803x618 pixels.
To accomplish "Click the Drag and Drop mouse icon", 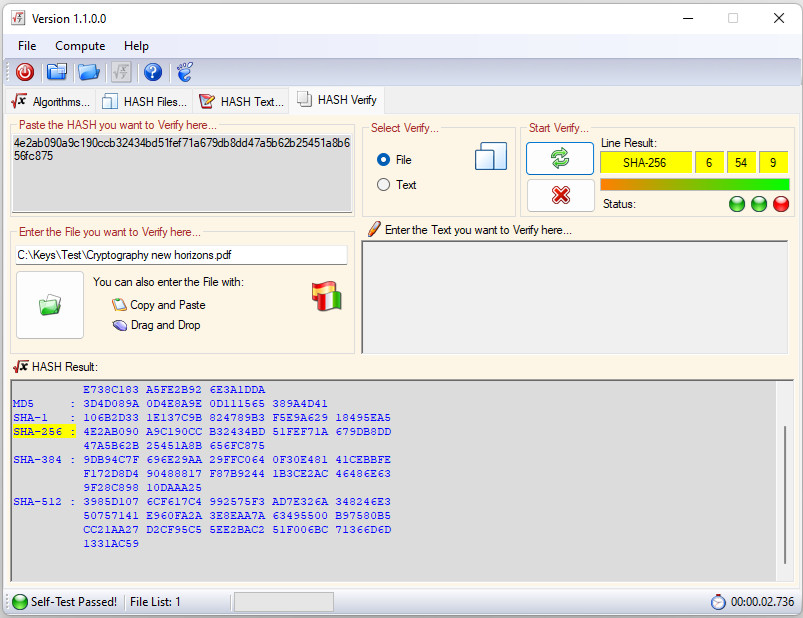I will pyautogui.click(x=119, y=325).
